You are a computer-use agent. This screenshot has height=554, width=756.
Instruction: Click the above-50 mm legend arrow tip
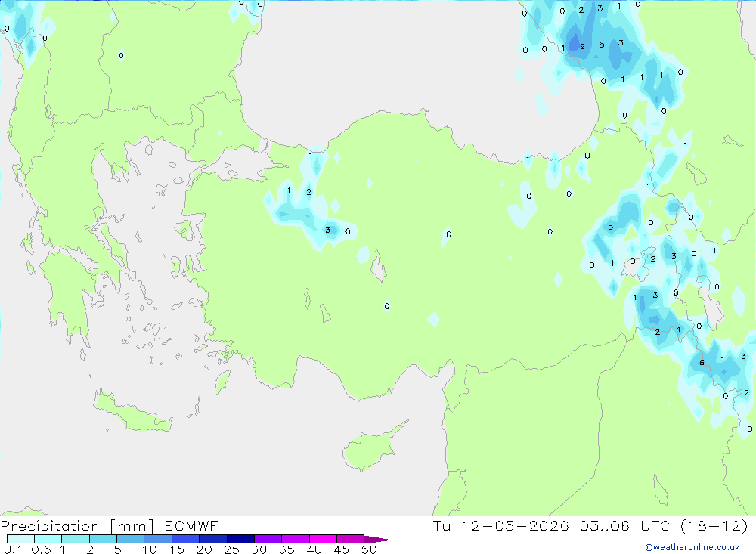pyautogui.click(x=379, y=540)
